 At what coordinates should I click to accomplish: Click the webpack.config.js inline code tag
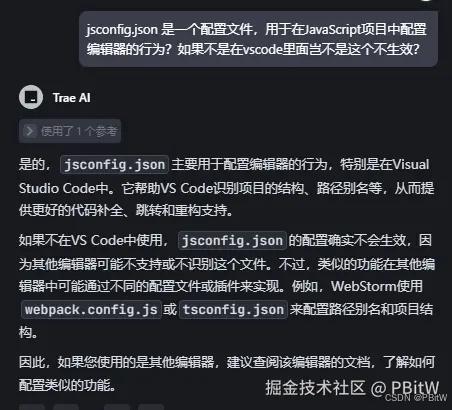tap(91, 310)
